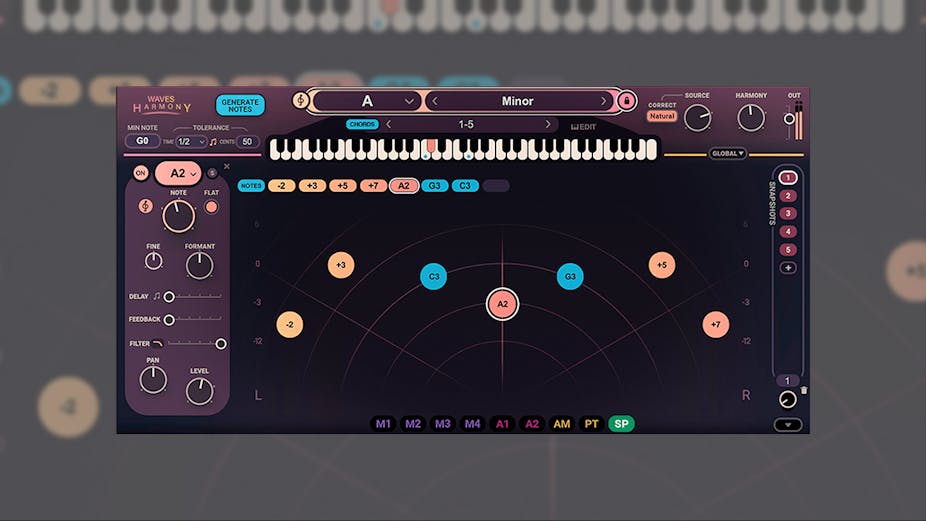Go to previous chord progression with left arrow
The image size is (926, 521).
pos(389,125)
